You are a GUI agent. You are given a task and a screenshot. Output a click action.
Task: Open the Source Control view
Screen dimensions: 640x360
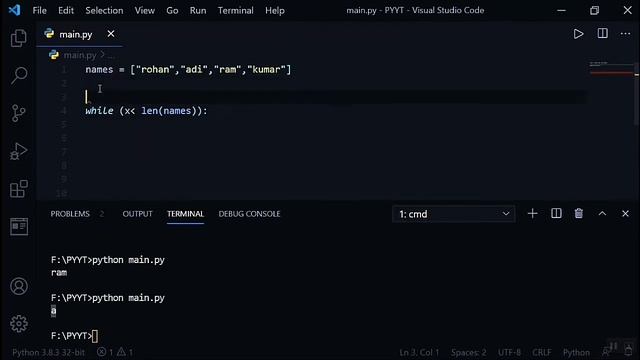point(19,113)
